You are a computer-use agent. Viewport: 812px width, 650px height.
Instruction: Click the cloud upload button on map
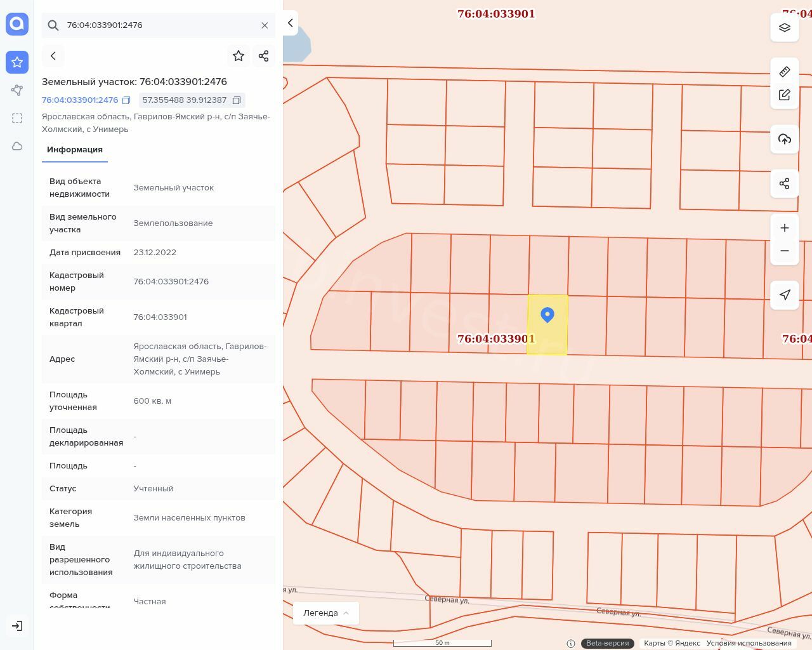(x=785, y=139)
